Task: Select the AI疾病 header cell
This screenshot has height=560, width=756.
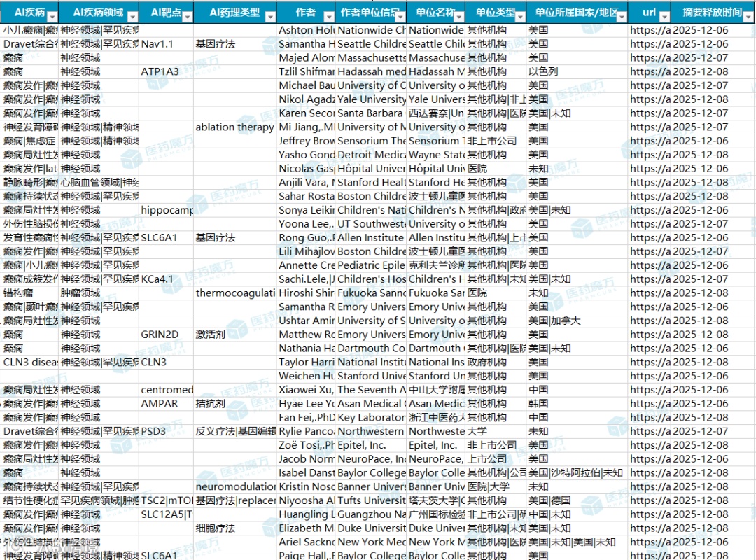Action: point(30,13)
